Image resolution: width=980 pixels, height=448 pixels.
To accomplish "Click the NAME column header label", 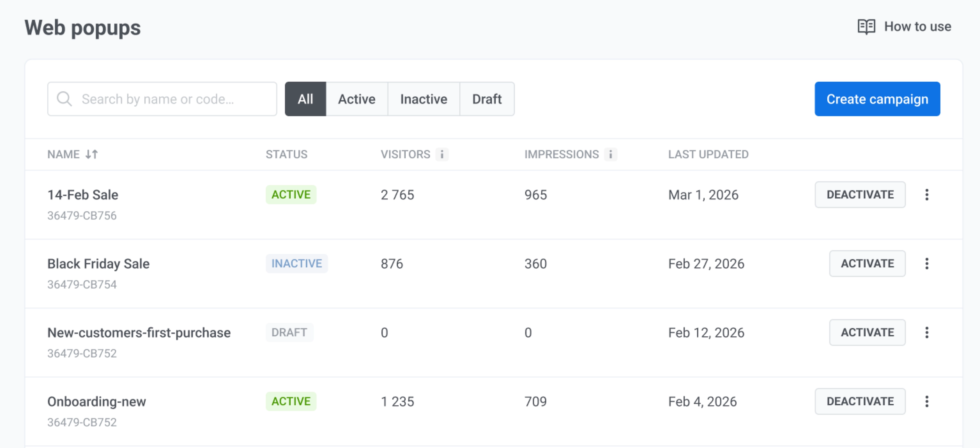I will point(64,154).
